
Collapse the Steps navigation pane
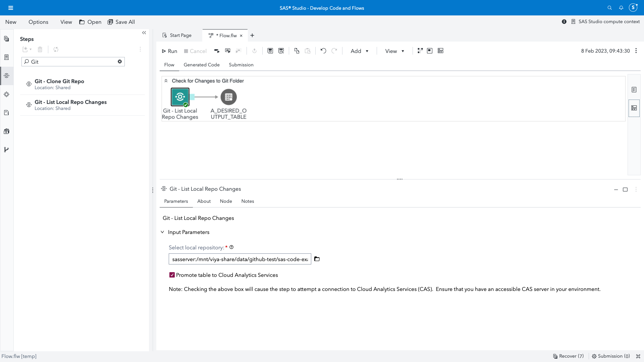pyautogui.click(x=144, y=33)
